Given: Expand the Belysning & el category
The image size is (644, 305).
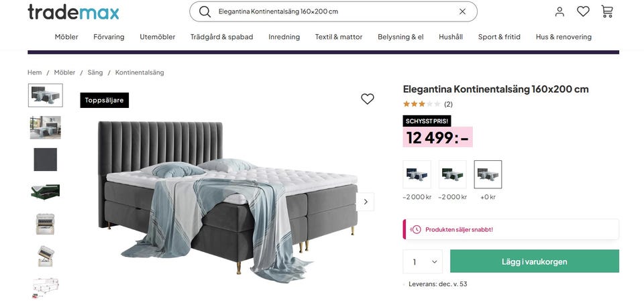Looking at the screenshot, I should coord(400,37).
